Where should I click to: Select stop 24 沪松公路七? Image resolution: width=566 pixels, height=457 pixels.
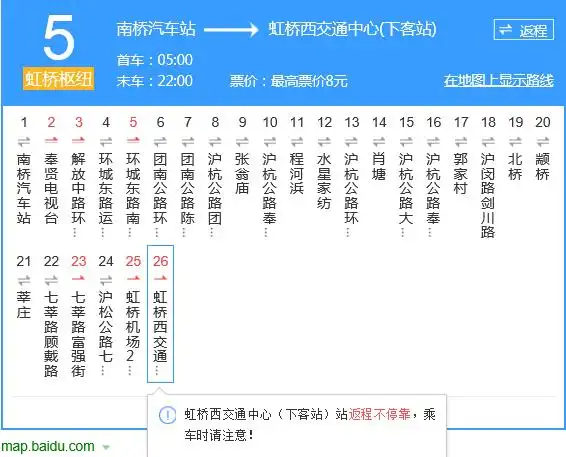click(106, 333)
